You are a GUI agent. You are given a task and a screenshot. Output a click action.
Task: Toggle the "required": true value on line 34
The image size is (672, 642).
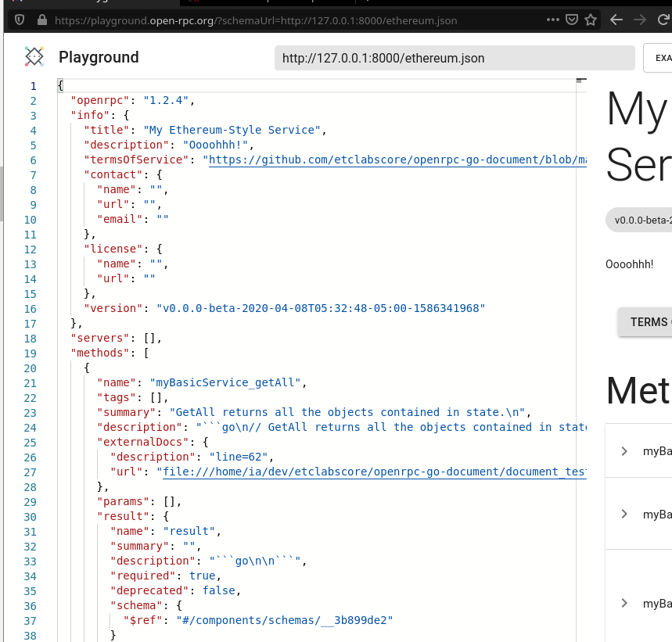click(x=203, y=576)
